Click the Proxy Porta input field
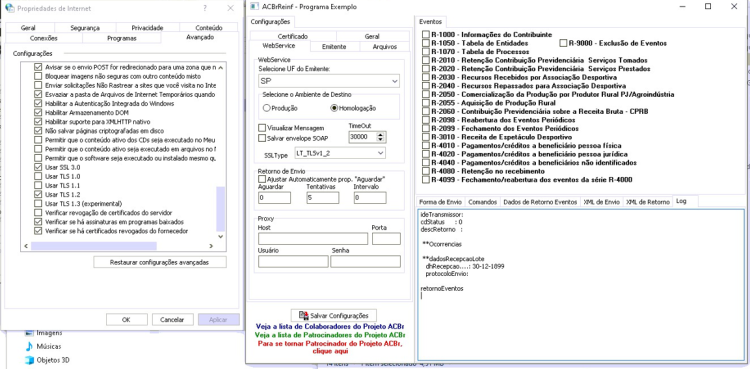Viewport: 750px width, 369px height. [x=386, y=239]
